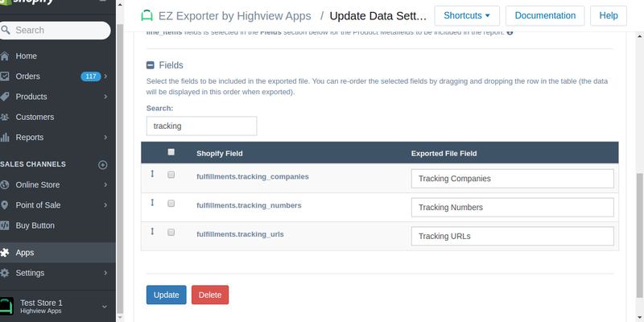Click the search magnifier icon
This screenshot has width=644, height=322.
click(6, 30)
